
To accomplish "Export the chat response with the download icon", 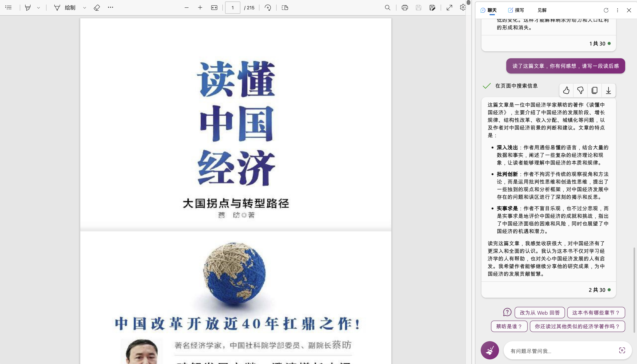I will coord(608,90).
